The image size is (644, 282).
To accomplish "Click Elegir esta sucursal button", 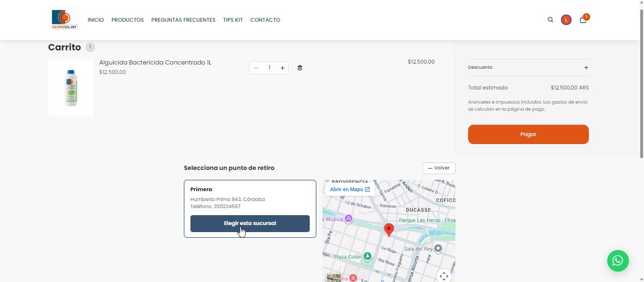I will [x=250, y=224].
